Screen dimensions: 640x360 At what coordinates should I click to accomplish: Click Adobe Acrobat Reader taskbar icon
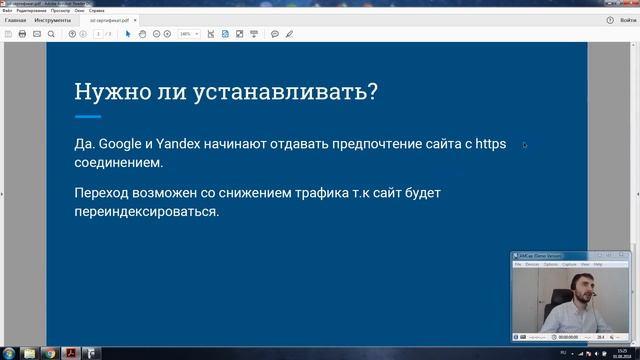pyautogui.click(x=71, y=353)
